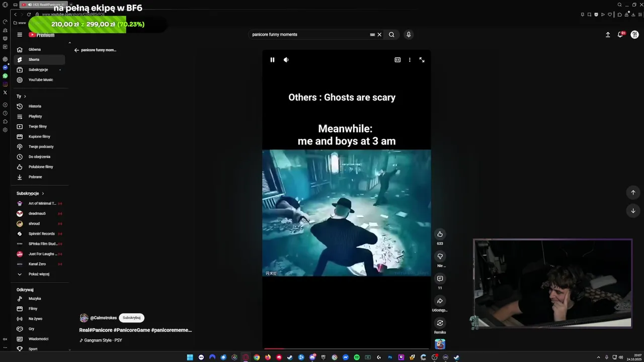Open the account avatar menu

click(x=634, y=35)
